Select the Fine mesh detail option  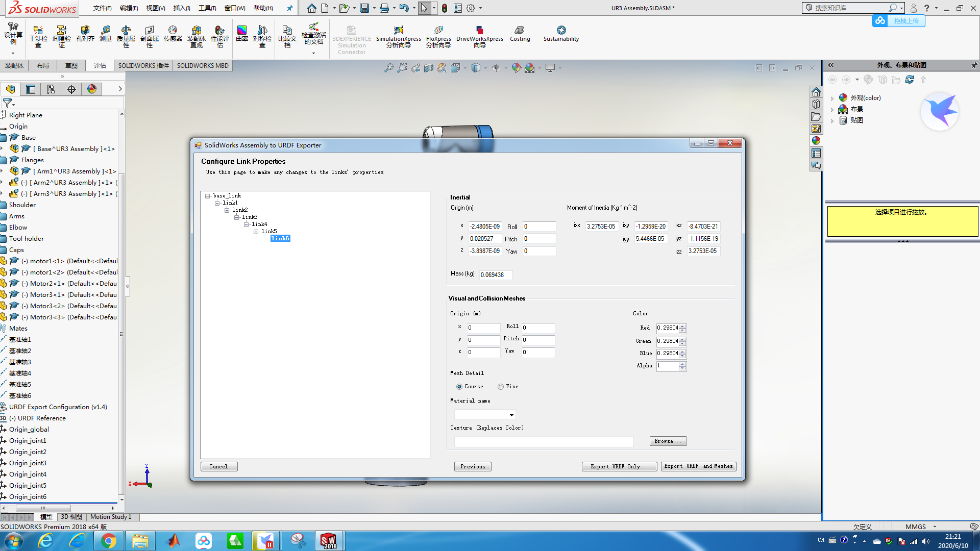[501, 387]
